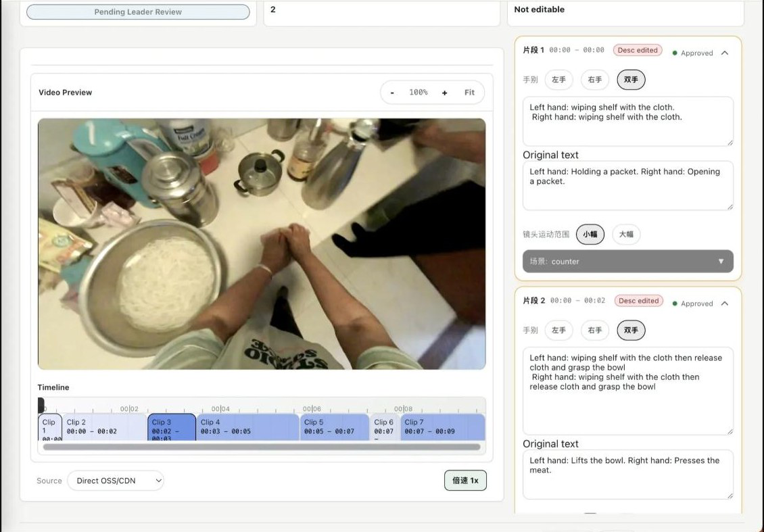Click the 片段 2 Original text box
Screen dimensions: 764x532
pyautogui.click(x=627, y=475)
